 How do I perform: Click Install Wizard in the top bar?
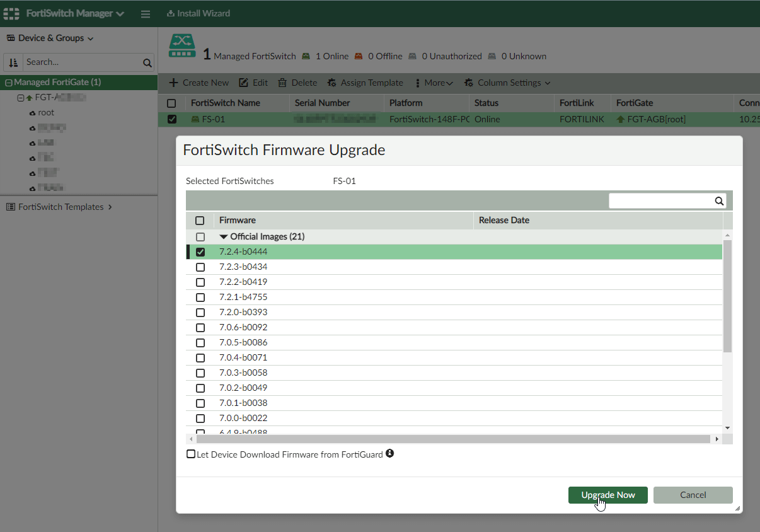coord(198,13)
